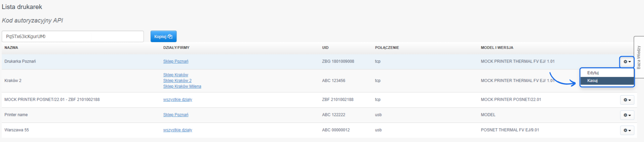Click the NAZWA column header
644x142 pixels.
11,48
